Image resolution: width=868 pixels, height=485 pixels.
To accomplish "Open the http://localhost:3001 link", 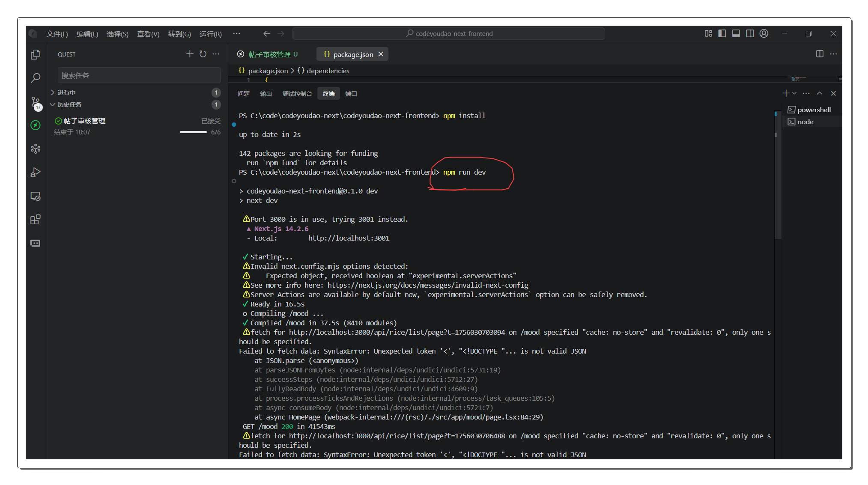I will pos(349,238).
